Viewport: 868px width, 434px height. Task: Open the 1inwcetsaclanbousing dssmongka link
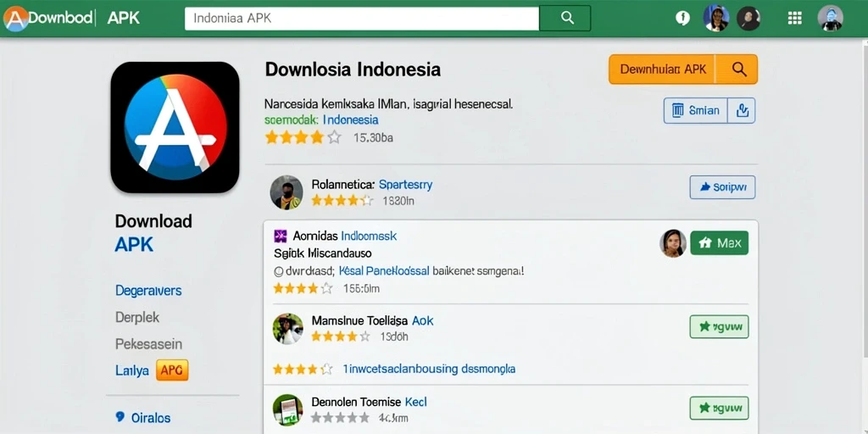(x=429, y=368)
